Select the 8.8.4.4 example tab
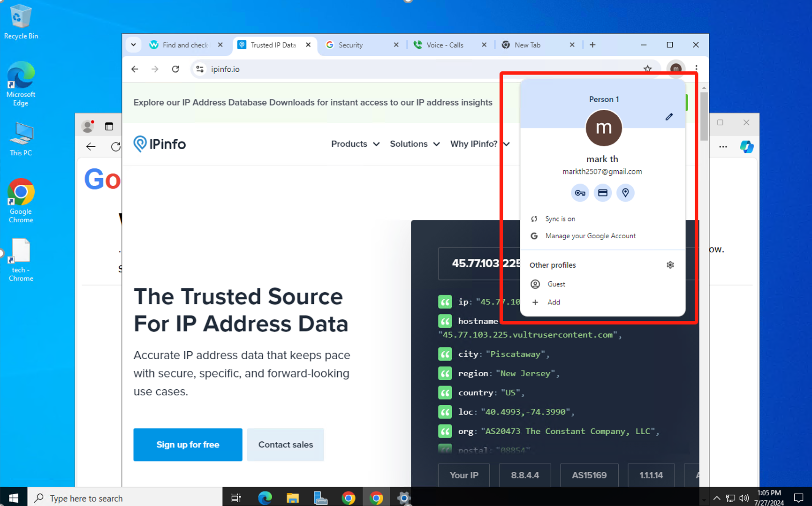The height and width of the screenshot is (506, 812). 525,475
